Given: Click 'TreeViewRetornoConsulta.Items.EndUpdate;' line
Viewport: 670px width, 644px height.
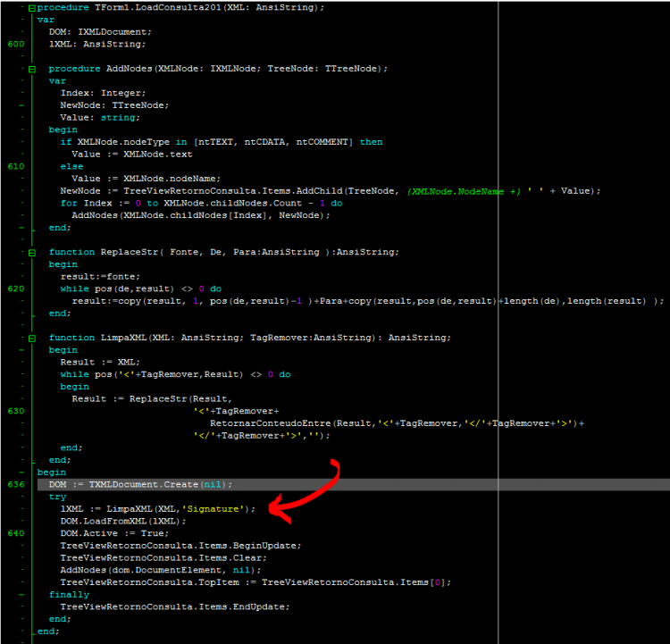Looking at the screenshot, I should pos(175,606).
